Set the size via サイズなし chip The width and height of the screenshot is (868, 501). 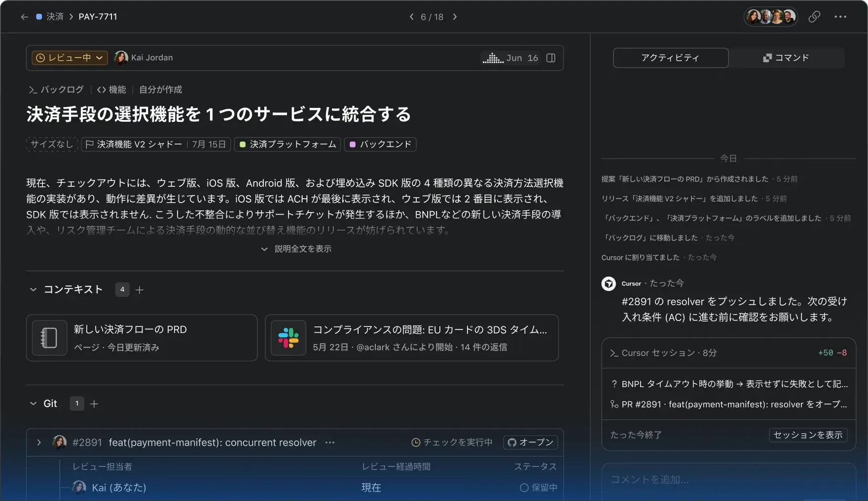(x=52, y=144)
